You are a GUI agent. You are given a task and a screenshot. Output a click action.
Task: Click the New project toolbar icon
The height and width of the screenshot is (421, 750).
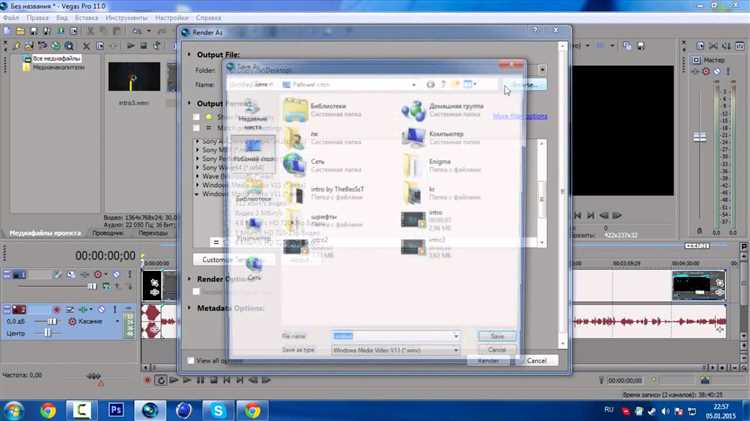click(x=7, y=31)
